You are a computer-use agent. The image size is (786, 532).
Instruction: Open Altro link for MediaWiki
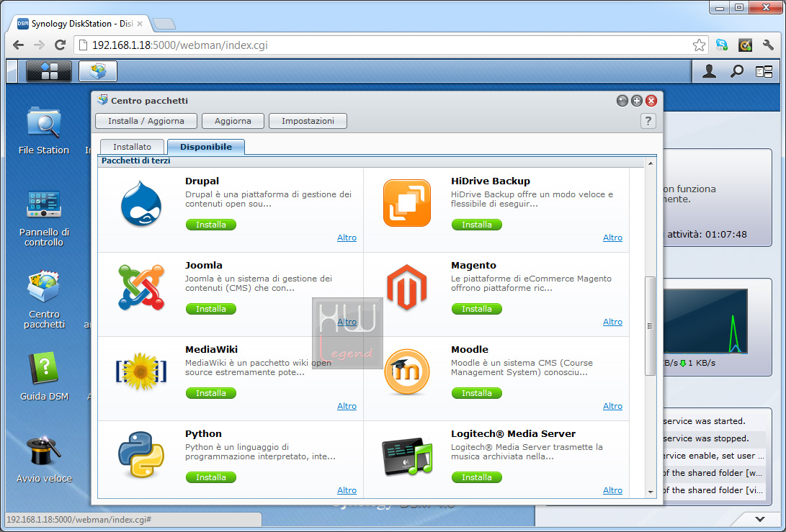pos(347,406)
